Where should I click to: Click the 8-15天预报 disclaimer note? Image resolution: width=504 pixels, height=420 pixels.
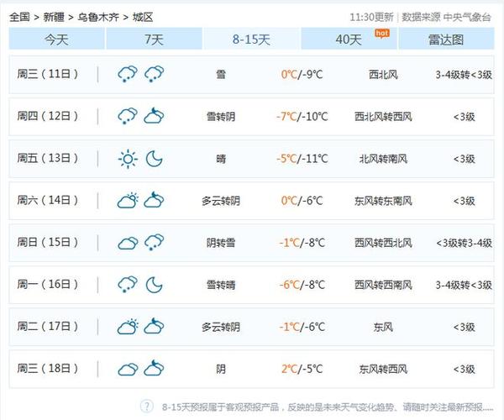328,407
